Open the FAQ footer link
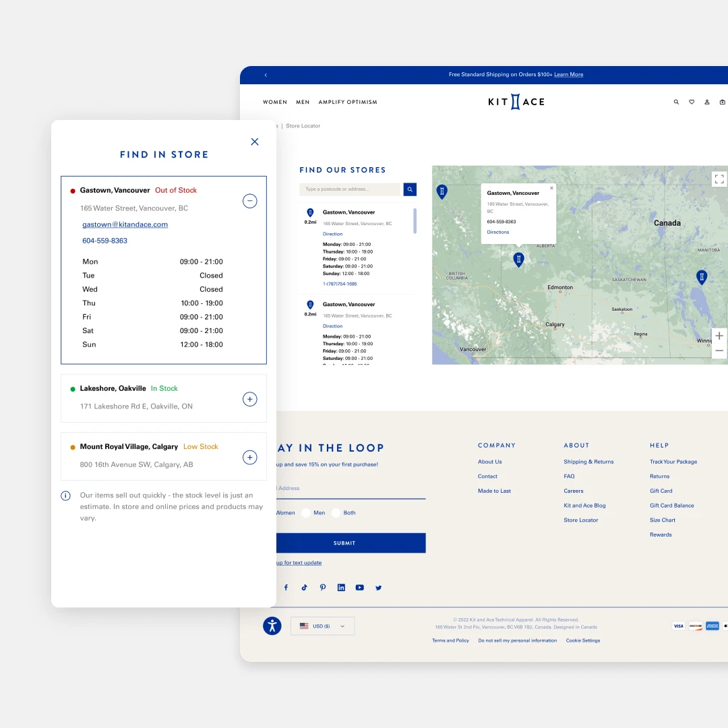 click(x=569, y=477)
